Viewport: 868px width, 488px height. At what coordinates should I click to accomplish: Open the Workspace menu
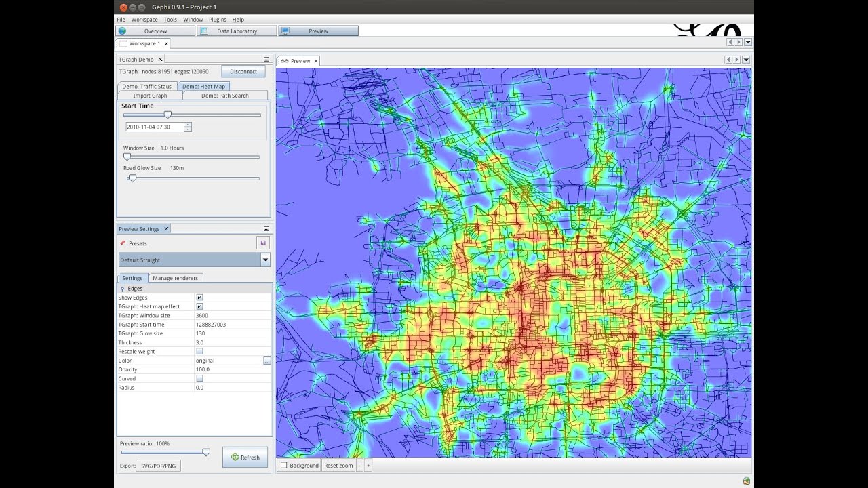144,20
